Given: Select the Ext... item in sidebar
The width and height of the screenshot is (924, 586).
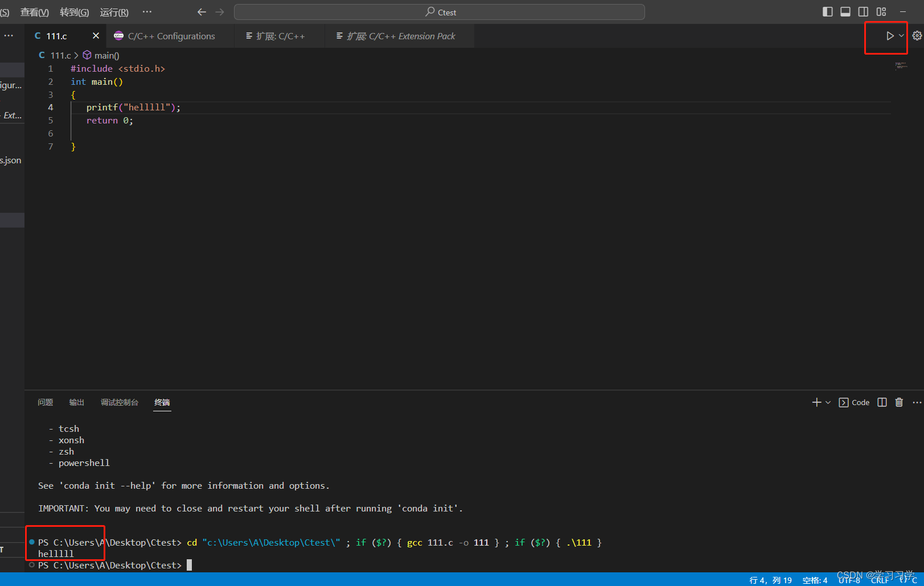Looking at the screenshot, I should pyautogui.click(x=12, y=115).
